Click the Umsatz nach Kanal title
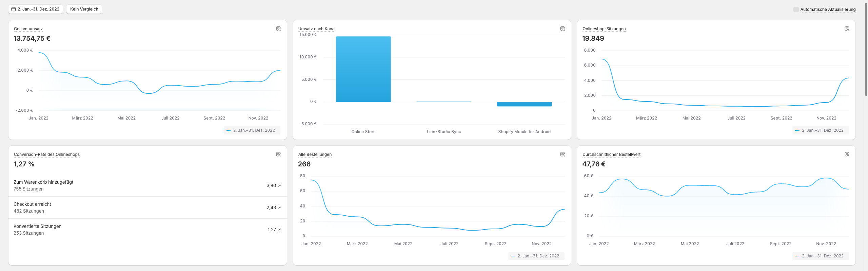Screen dimensions: 868x271 317,29
